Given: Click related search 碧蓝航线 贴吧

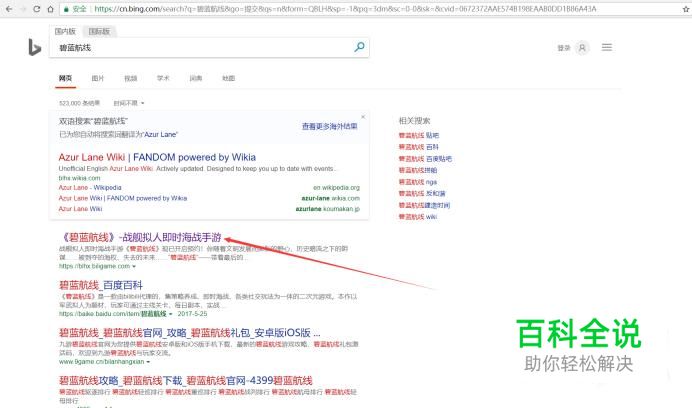Looking at the screenshot, I should pyautogui.click(x=418, y=135).
